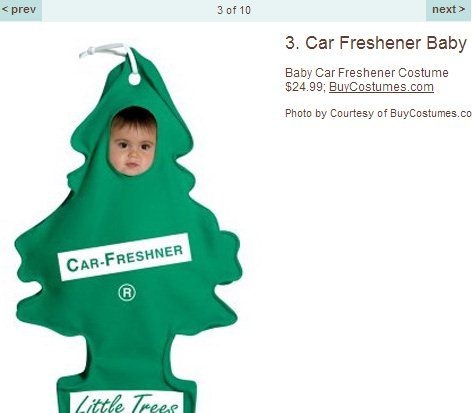Image resolution: width=472 pixels, height=413 pixels.
Task: Click the CAR-FRESHNER white label on costume
Action: tap(125, 257)
